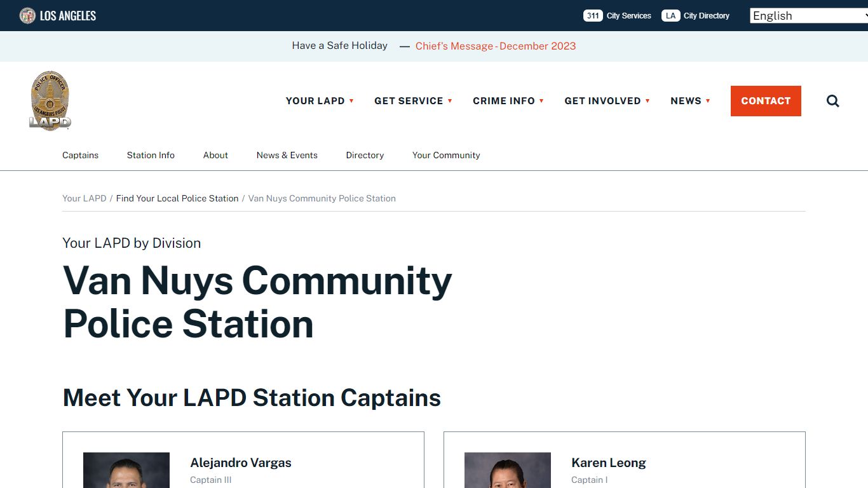Expand the YOUR LAPD menu
This screenshot has width=868, height=488.
pyautogui.click(x=320, y=101)
